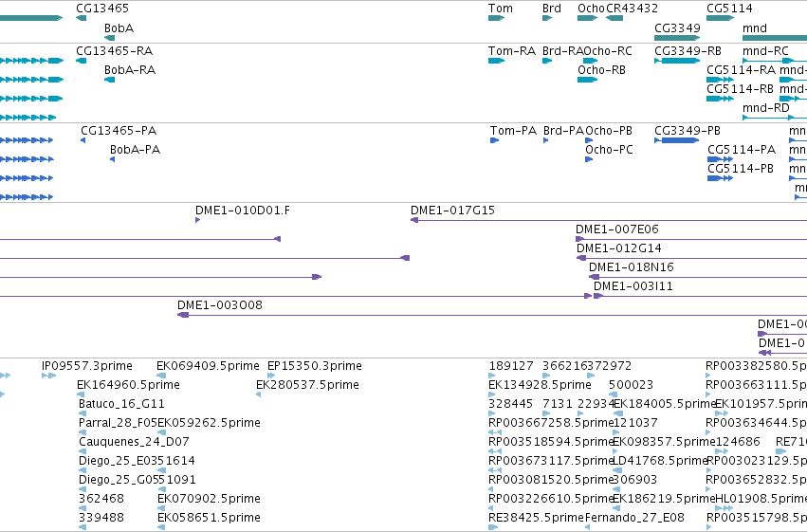Select the Batuco_16_G11 entry
The height and width of the screenshot is (532, 807).
pos(121,404)
